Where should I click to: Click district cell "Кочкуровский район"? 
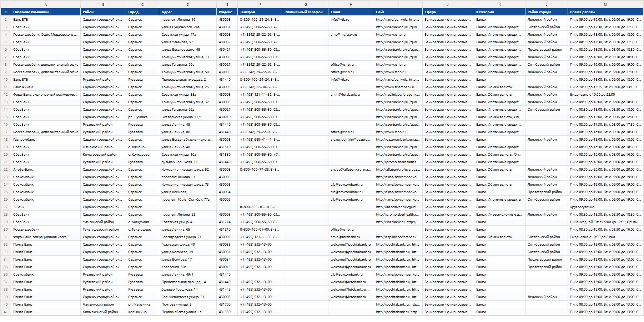[103, 155]
